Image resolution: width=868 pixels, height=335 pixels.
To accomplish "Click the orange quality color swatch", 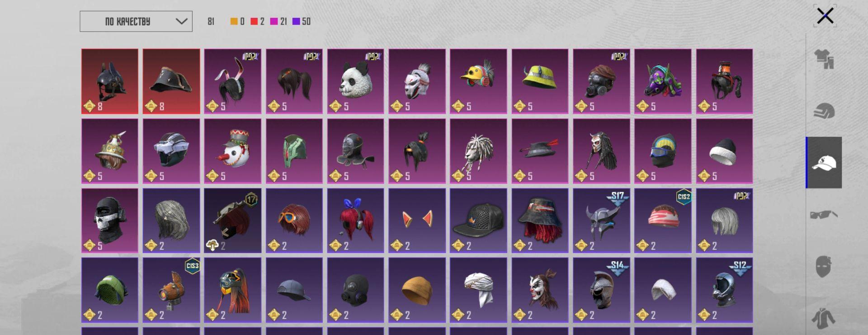I will coord(234,21).
